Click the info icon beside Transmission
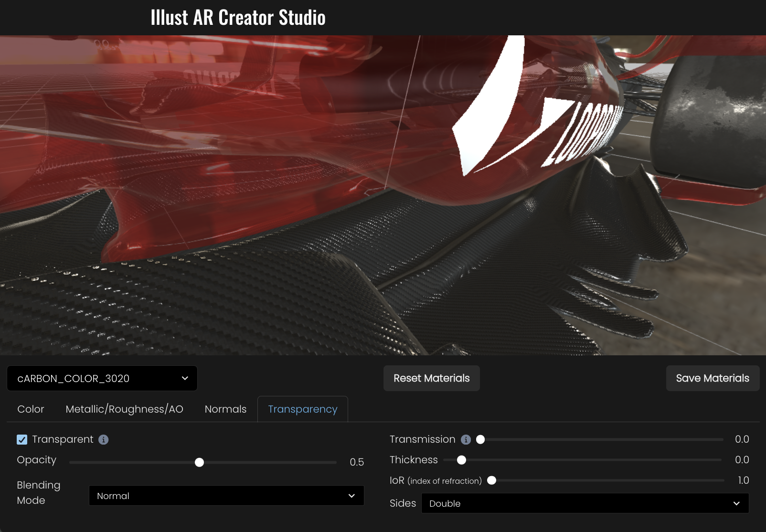The image size is (766, 532). tap(466, 440)
